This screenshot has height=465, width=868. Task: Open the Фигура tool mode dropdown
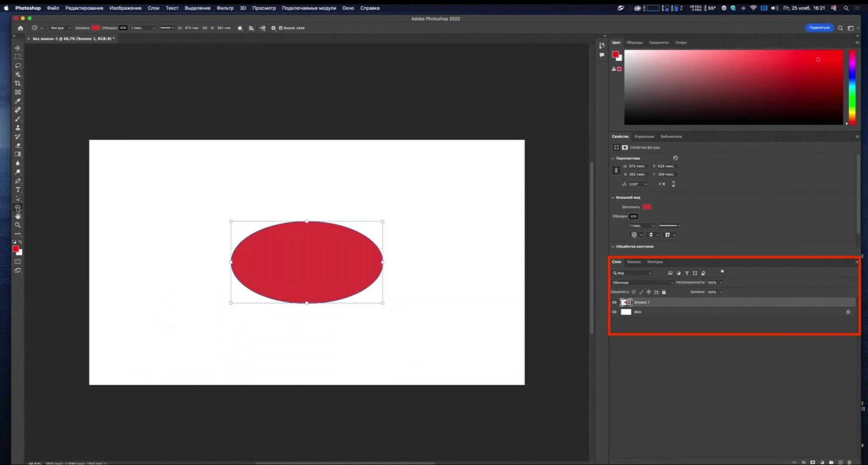pos(60,28)
